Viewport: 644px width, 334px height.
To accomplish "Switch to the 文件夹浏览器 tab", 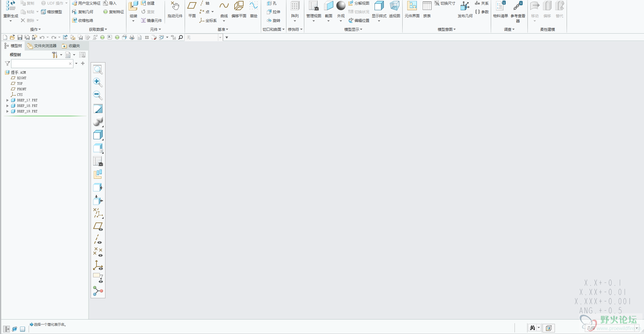I will [x=42, y=46].
